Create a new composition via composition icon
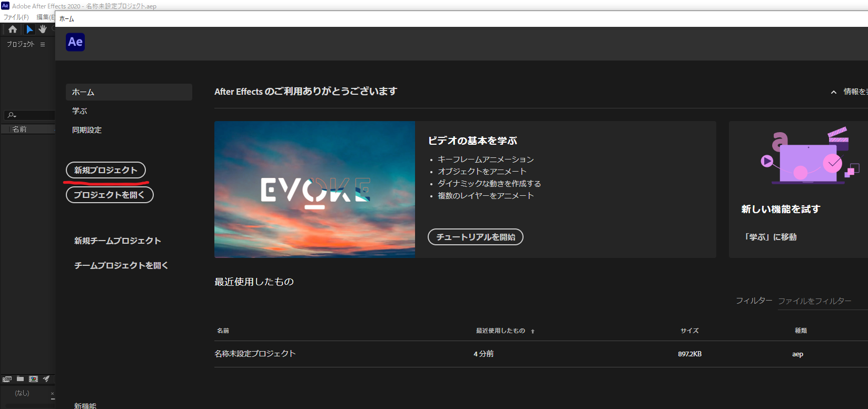 33,378
